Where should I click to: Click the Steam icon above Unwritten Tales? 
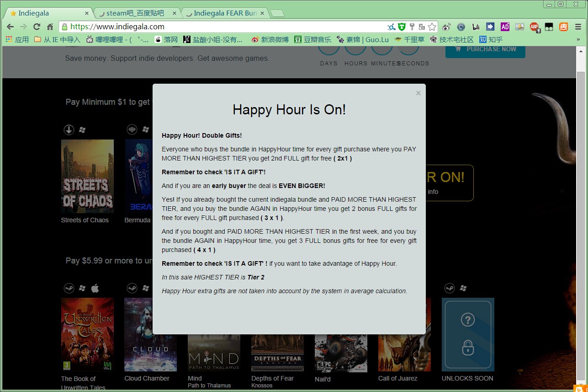pos(69,288)
